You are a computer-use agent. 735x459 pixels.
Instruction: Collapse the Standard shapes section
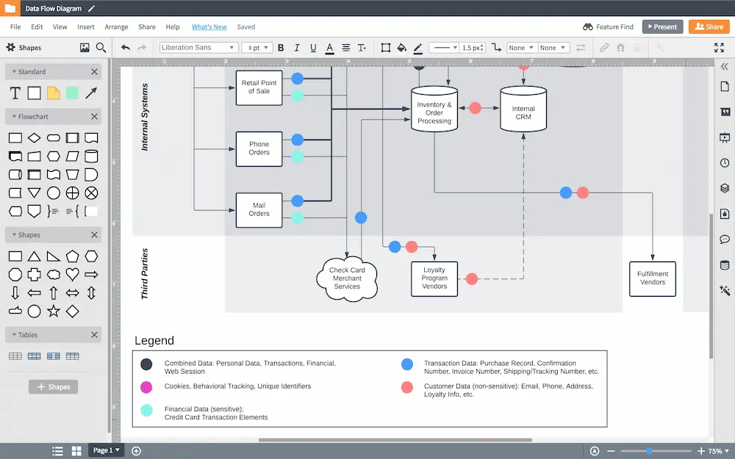click(29, 72)
